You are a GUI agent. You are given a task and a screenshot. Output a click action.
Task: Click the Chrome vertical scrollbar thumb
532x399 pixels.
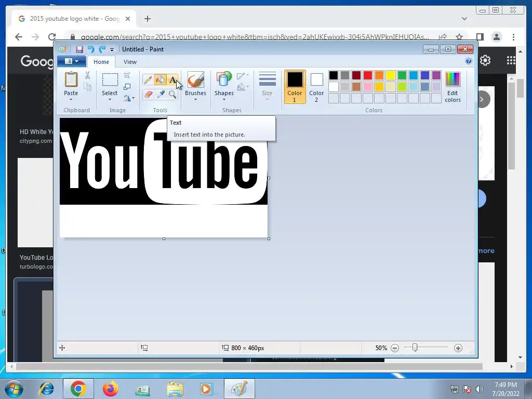(521, 89)
